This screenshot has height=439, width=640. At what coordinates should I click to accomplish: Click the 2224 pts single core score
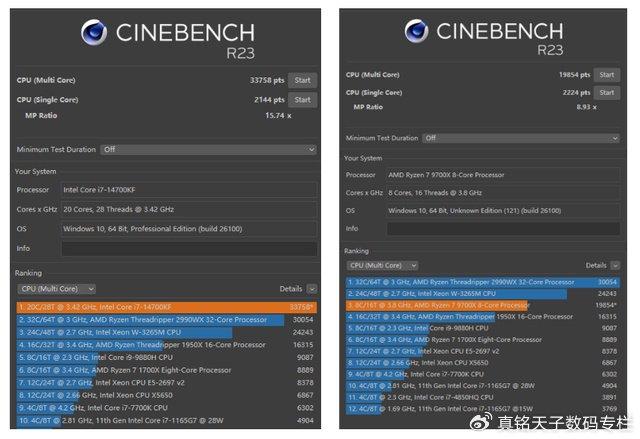[x=576, y=93]
